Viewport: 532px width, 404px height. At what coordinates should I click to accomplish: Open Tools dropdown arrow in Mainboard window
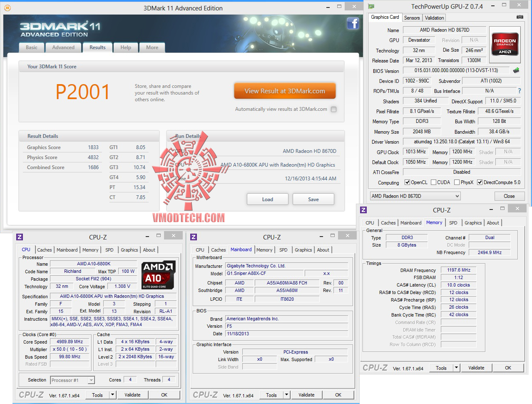[x=286, y=395]
